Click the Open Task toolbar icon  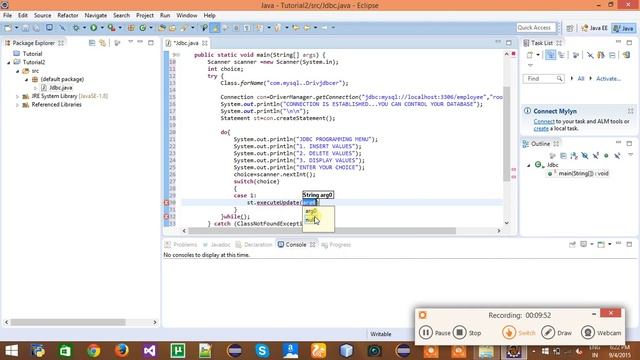tap(172, 28)
